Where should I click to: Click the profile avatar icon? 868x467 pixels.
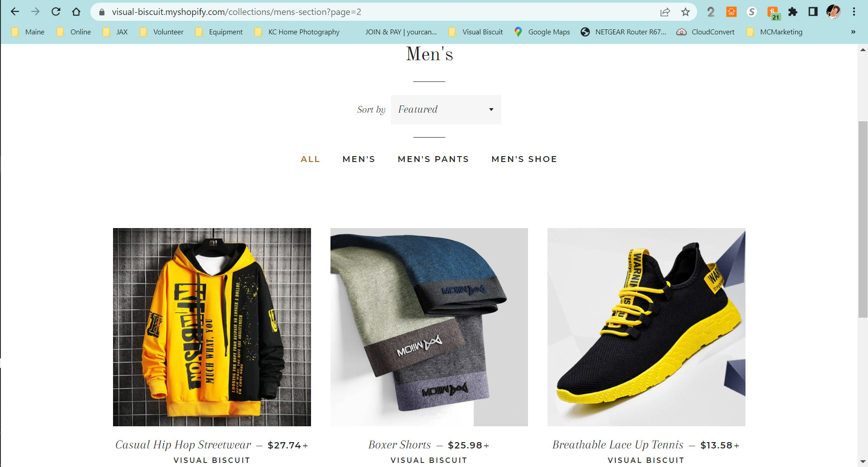pyautogui.click(x=833, y=12)
